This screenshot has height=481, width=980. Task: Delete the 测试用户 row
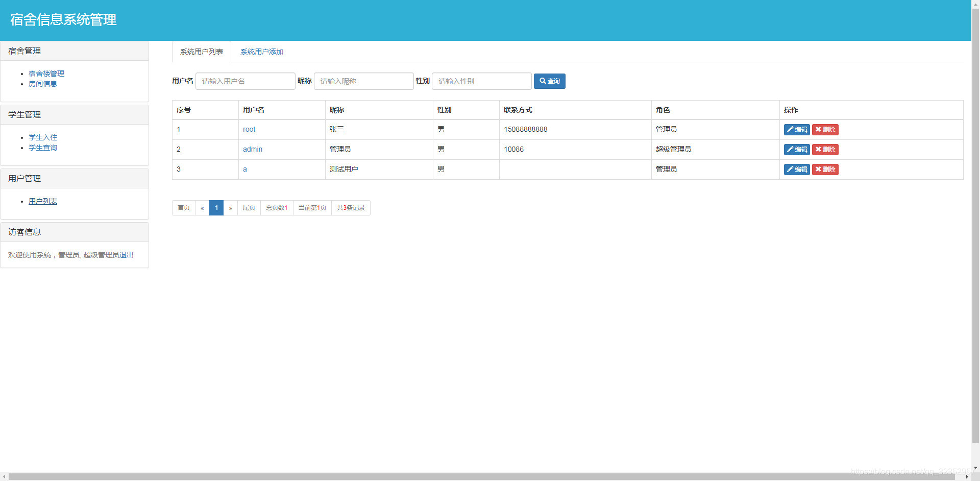point(825,170)
